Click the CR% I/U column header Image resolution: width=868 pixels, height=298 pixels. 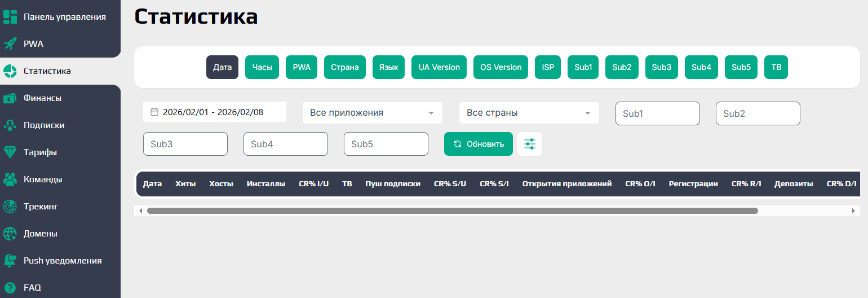[x=313, y=184]
